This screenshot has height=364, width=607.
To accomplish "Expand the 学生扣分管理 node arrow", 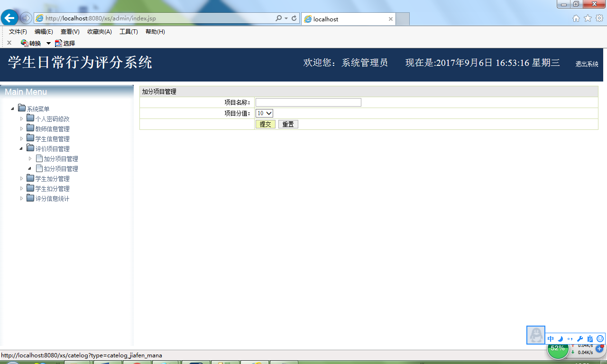I will point(21,188).
